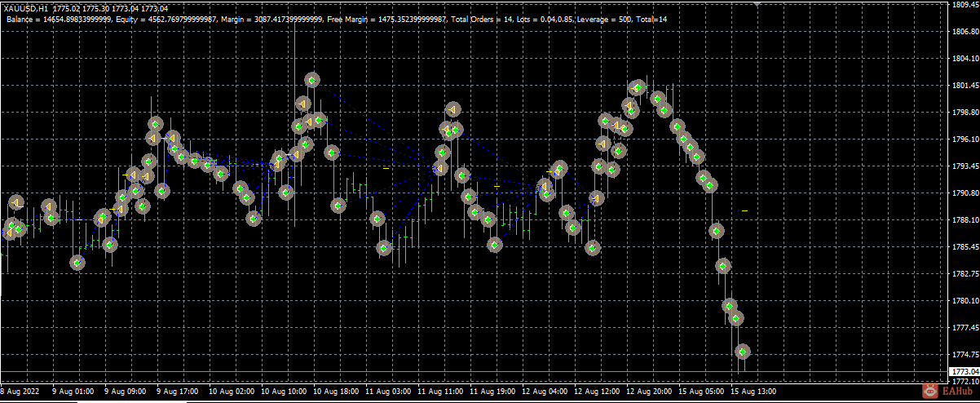Click the XAUUSD,H1 symbol label

pyautogui.click(x=27, y=8)
